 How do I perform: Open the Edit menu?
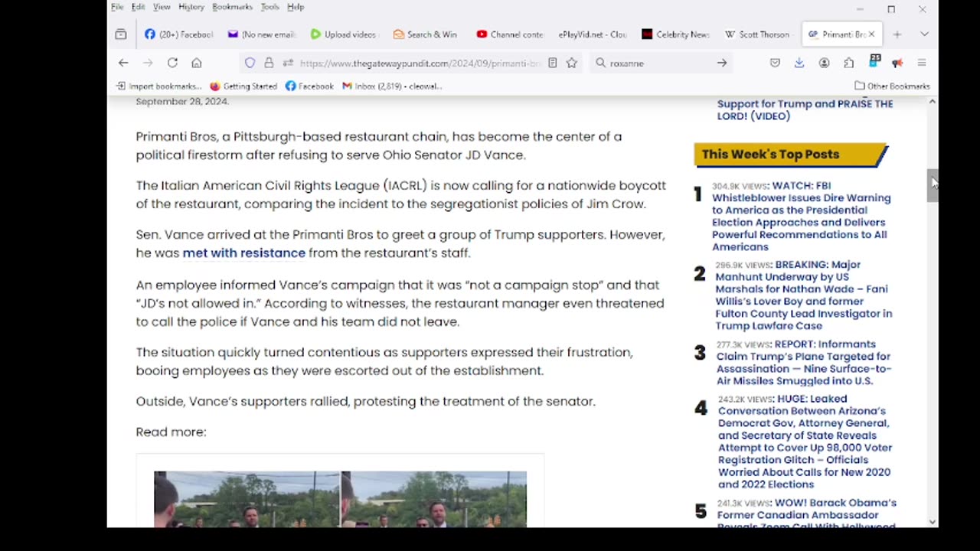(138, 7)
